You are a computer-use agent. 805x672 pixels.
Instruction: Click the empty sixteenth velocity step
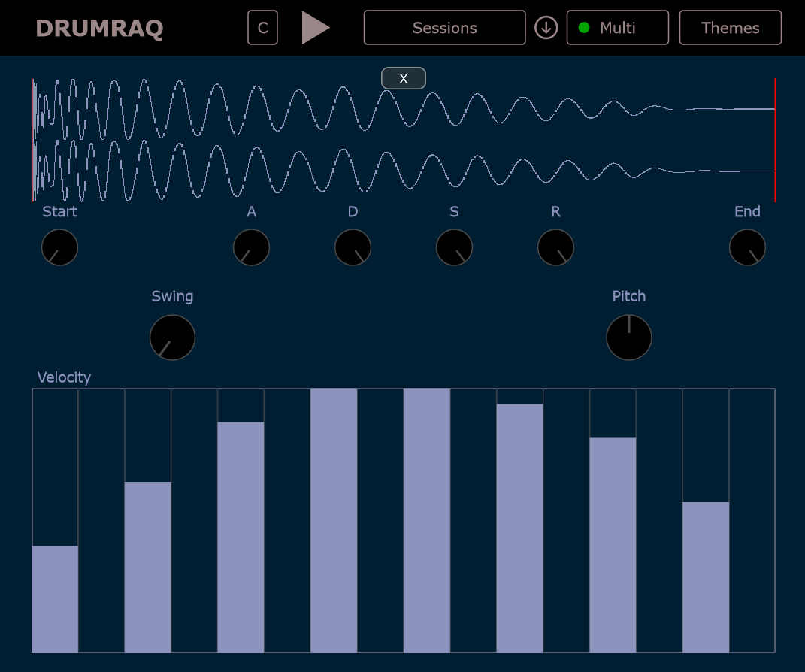click(x=752, y=521)
